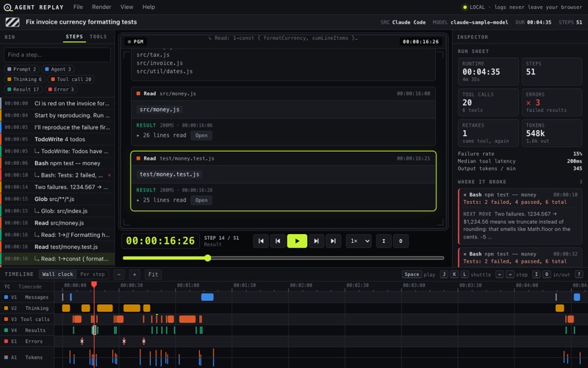The height and width of the screenshot is (368, 588).
Task: Click the PGM monitor badge
Action: click(x=136, y=42)
